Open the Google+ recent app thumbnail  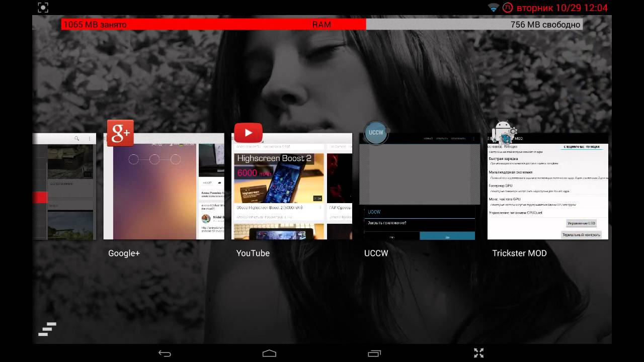(x=164, y=186)
